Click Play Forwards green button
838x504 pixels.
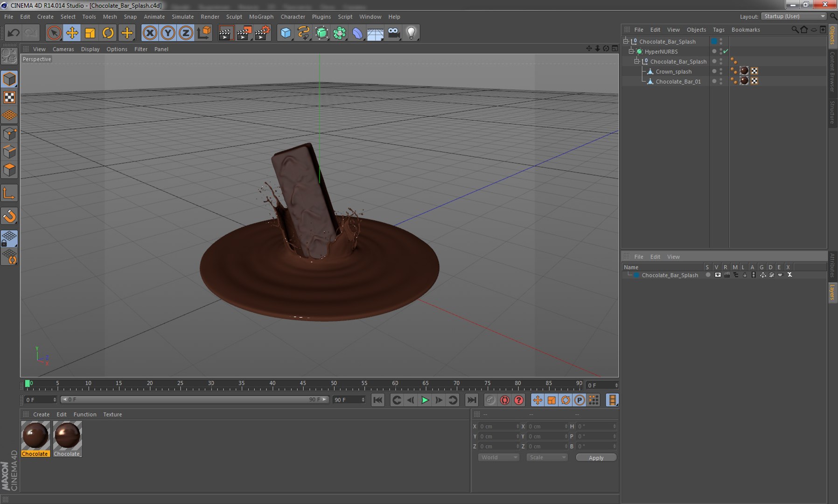(425, 400)
